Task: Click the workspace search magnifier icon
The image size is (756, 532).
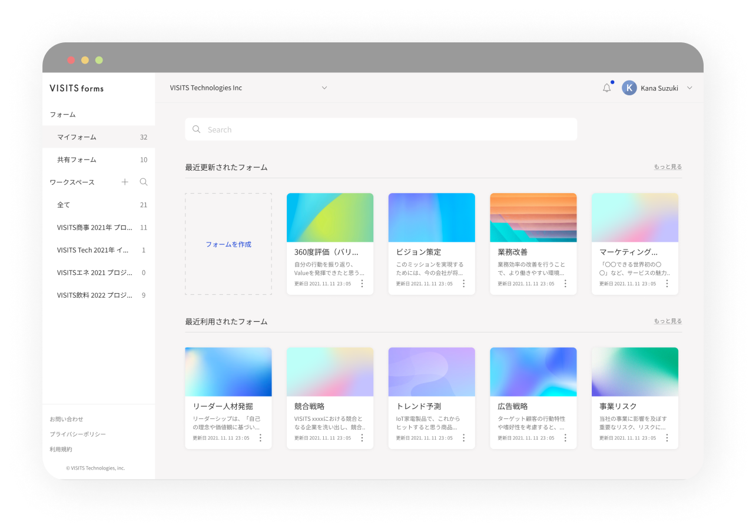Action: tap(143, 182)
